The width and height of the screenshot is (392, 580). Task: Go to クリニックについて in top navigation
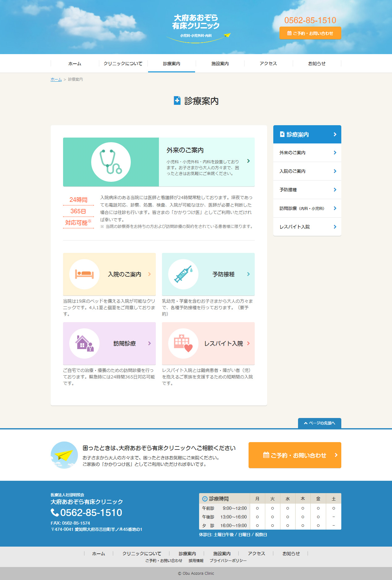pos(123,64)
